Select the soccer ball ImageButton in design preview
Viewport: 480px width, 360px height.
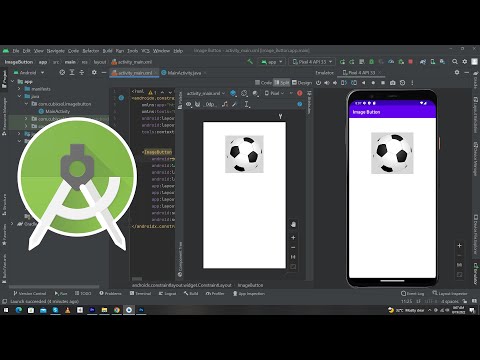pyautogui.click(x=244, y=154)
